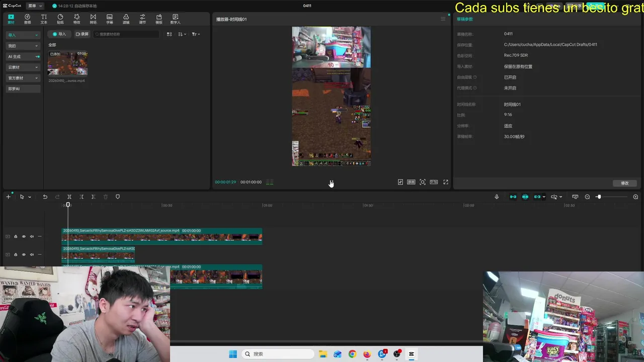Delete left of the playhead
The width and height of the screenshot is (644, 362).
click(x=82, y=197)
